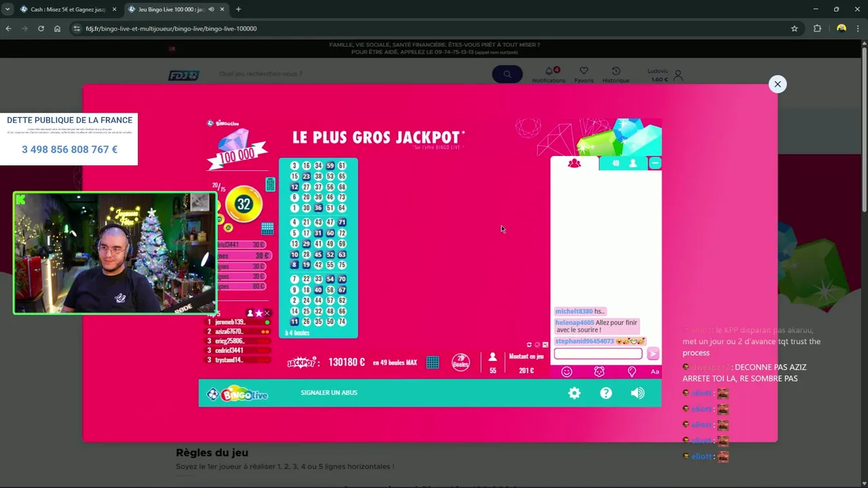
Task: Bookmark this page with the star icon
Action: pyautogui.click(x=794, y=28)
